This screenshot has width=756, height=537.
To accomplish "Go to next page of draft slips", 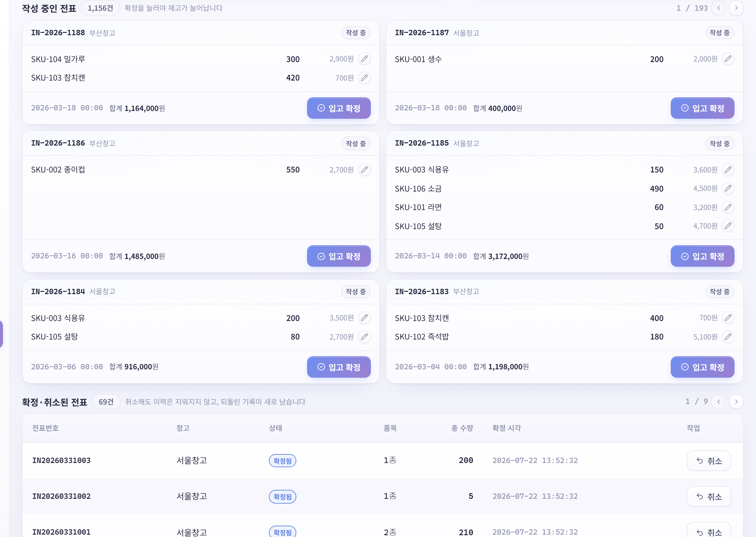I will tap(736, 8).
